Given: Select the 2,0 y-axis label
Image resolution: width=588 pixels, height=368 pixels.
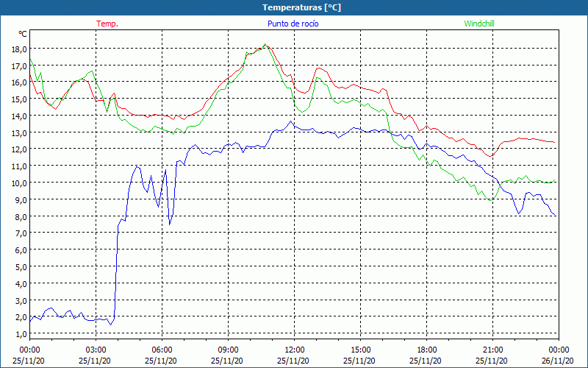Looking at the screenshot, I should point(21,317).
